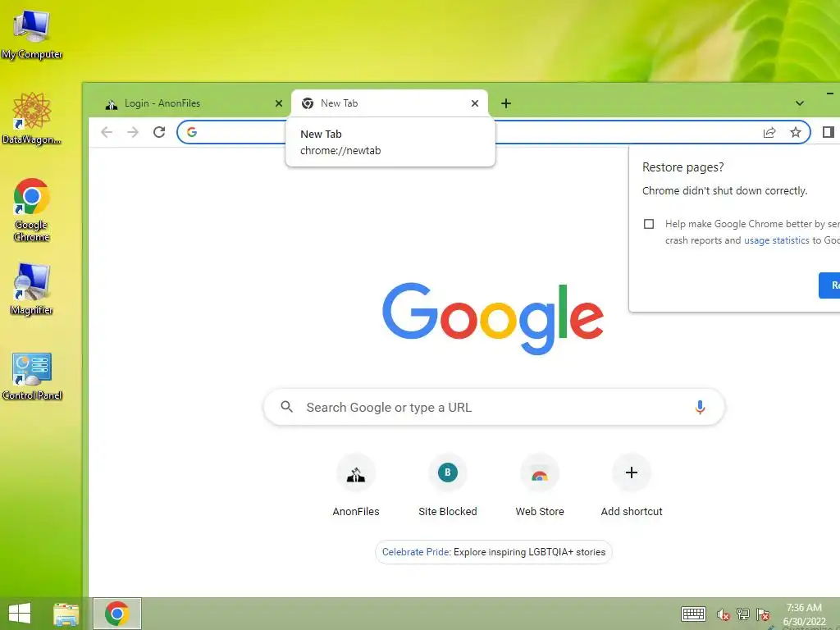Open Magnifier desktop shortcut
This screenshot has width=840, height=630.
point(32,289)
